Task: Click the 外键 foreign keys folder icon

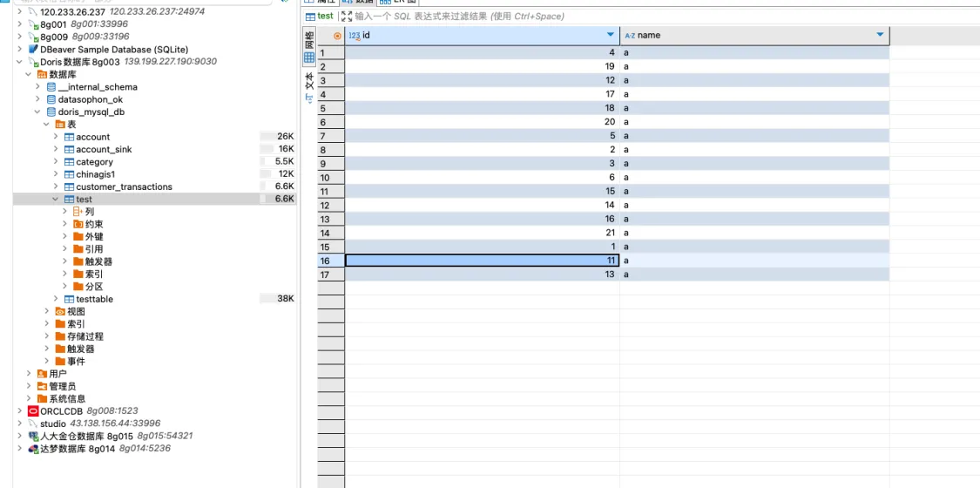Action: [78, 237]
